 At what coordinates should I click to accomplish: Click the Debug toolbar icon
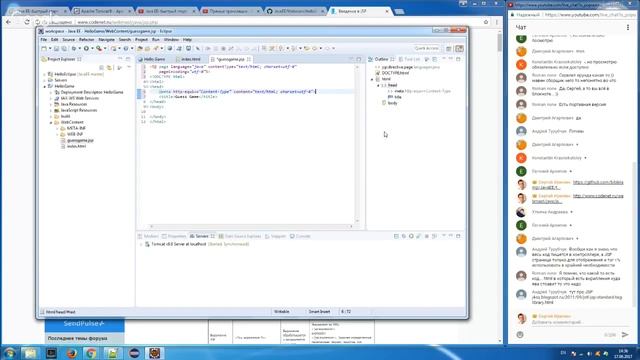click(x=74, y=49)
